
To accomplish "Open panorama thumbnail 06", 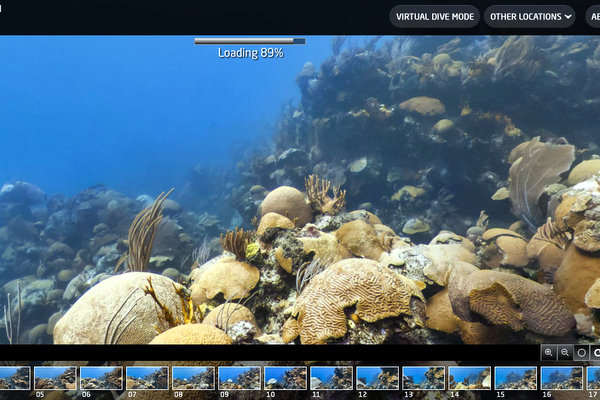I will [101, 377].
